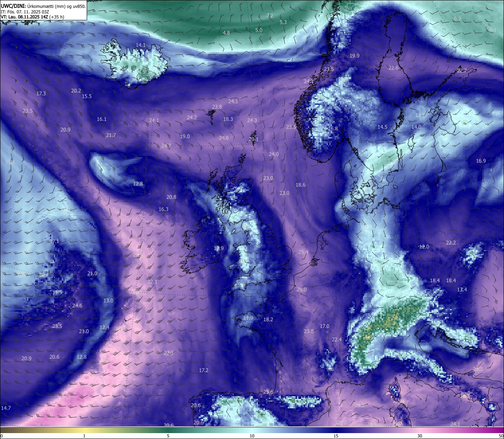Image resolution: width=504 pixels, height=439 pixels.
Task: Click the 12.0 value label
Action: [x=424, y=247]
